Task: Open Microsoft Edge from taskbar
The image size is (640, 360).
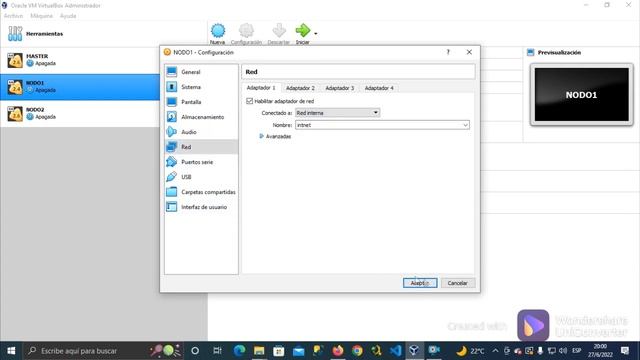Action: 240,351
